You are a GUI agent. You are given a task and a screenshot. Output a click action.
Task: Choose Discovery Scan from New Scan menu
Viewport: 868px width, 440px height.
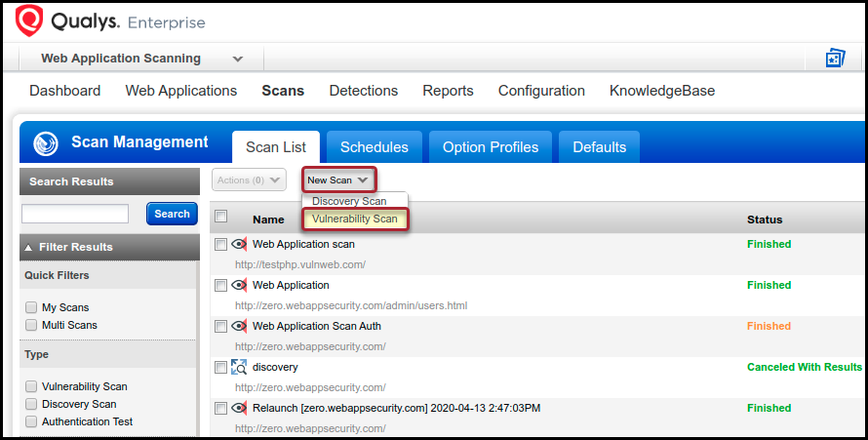349,201
